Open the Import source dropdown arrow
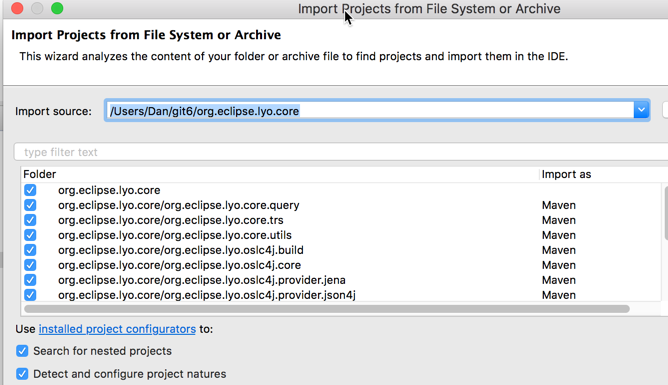 [641, 110]
